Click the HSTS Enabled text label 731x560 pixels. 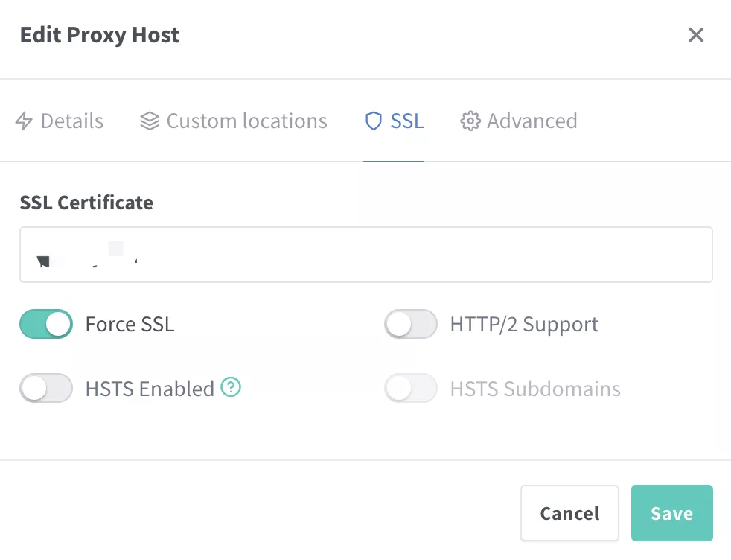tap(150, 389)
